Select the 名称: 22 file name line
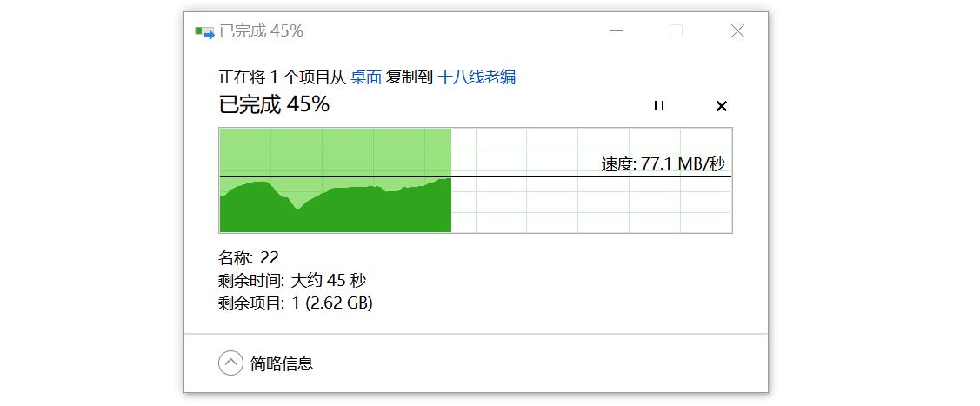The width and height of the screenshot is (980, 406). (x=248, y=257)
